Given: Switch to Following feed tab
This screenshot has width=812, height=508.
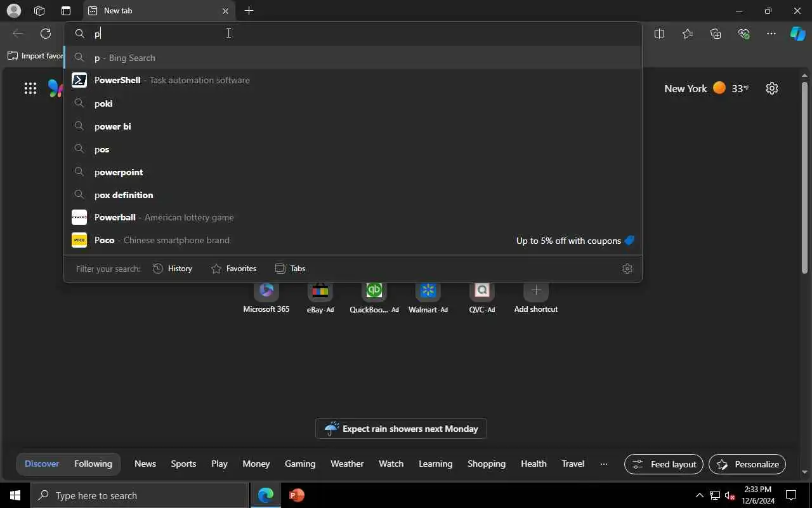Looking at the screenshot, I should (93, 464).
